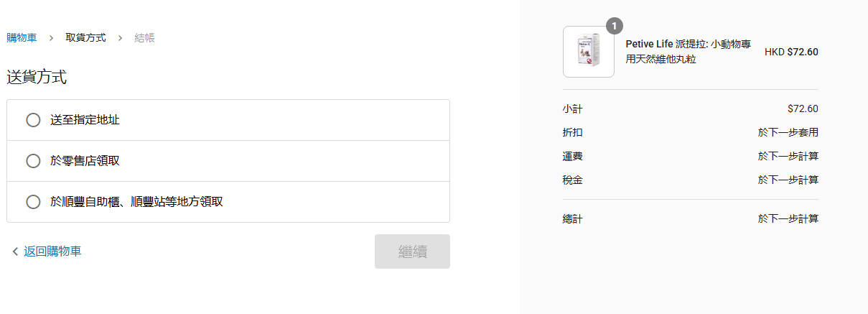
Task: Click the 總計 total row
Action: pyautogui.click(x=691, y=218)
